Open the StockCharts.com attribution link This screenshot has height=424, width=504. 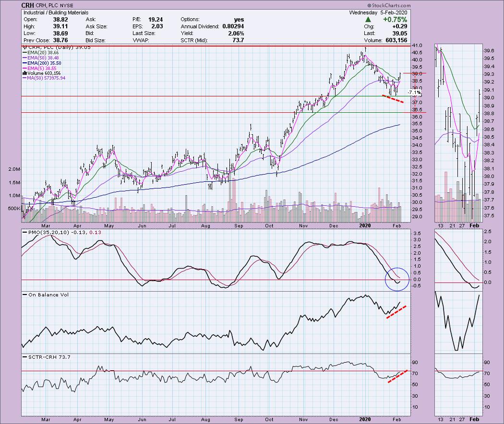tap(389, 5)
